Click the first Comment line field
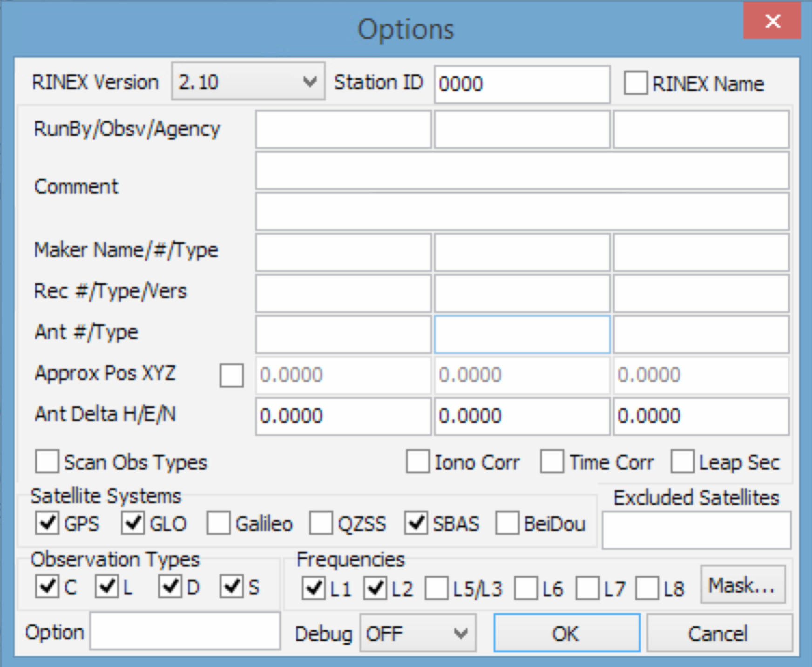812x667 pixels. 522,170
